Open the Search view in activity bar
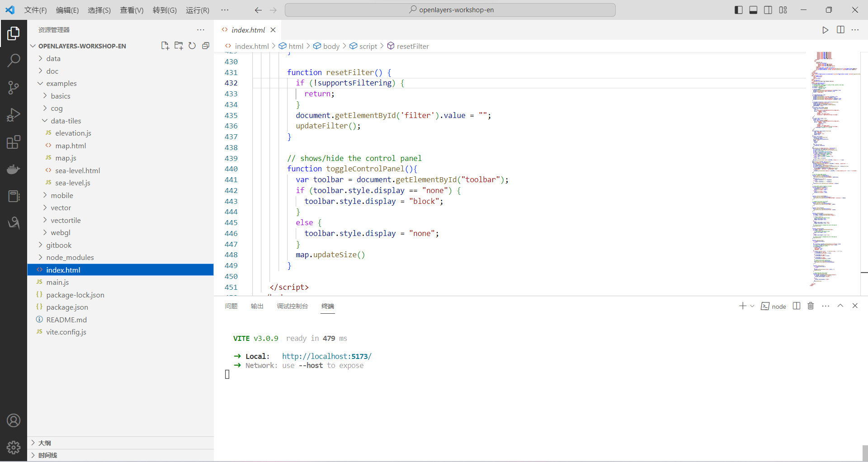Screen dimensions: 868x462 pyautogui.click(x=14, y=61)
